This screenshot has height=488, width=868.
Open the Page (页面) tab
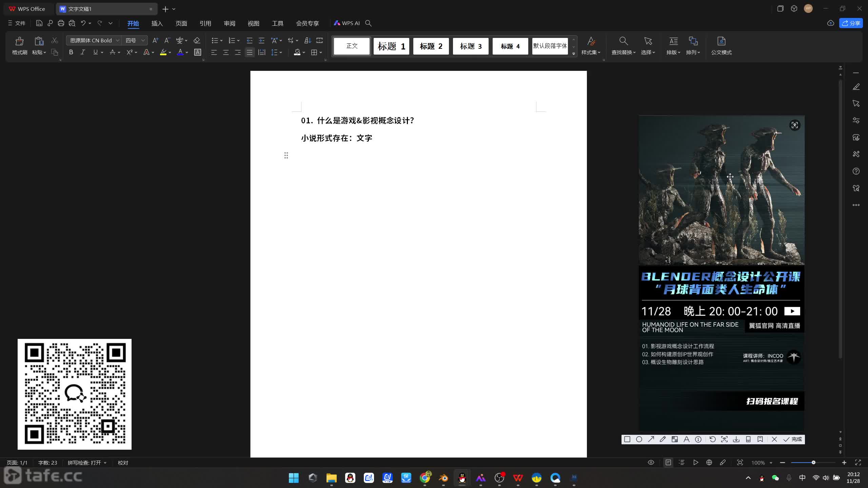pyautogui.click(x=181, y=23)
